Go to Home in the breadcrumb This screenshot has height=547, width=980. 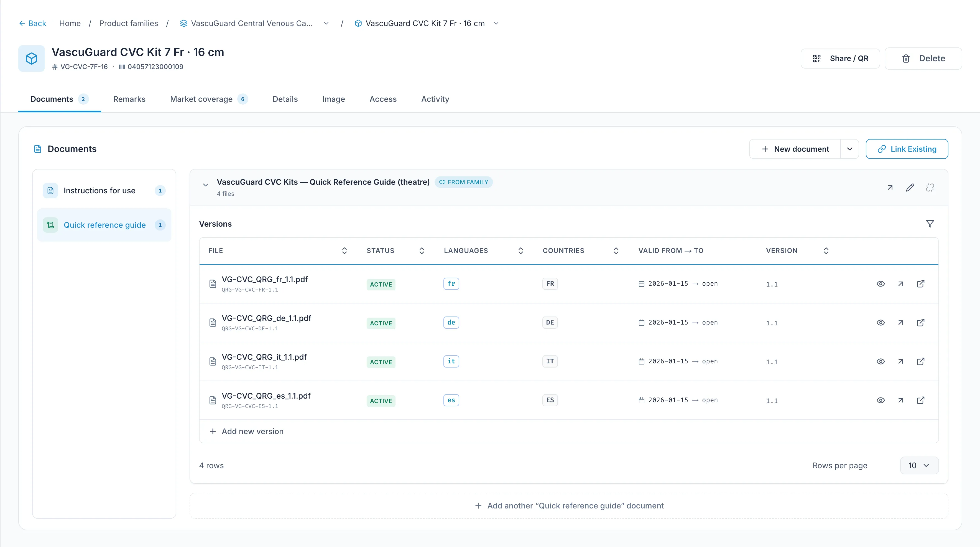click(70, 24)
